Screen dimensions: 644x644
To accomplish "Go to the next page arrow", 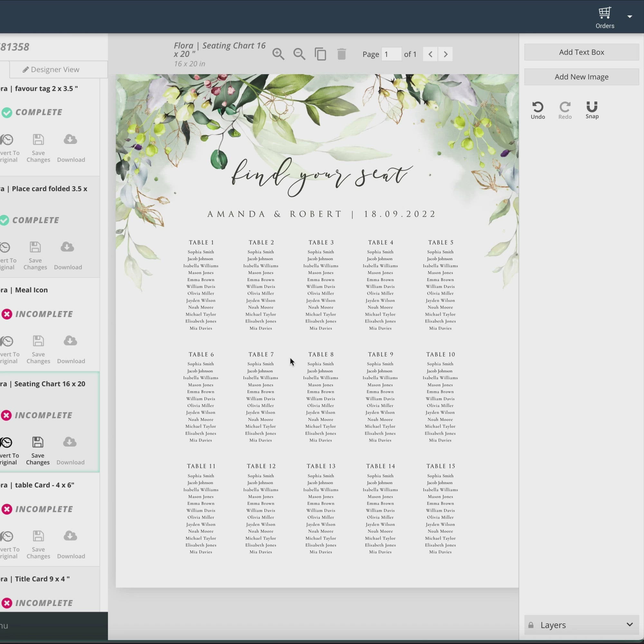I will [x=445, y=54].
